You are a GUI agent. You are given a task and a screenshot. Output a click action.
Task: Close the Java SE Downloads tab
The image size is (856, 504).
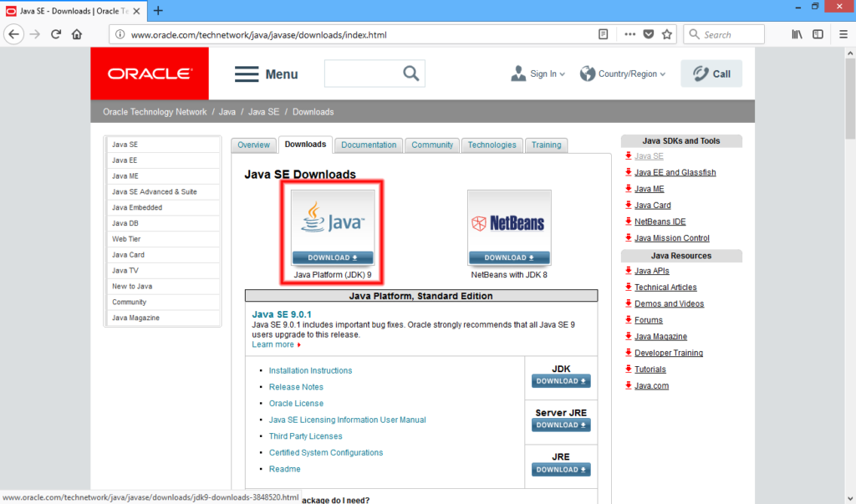(x=136, y=11)
